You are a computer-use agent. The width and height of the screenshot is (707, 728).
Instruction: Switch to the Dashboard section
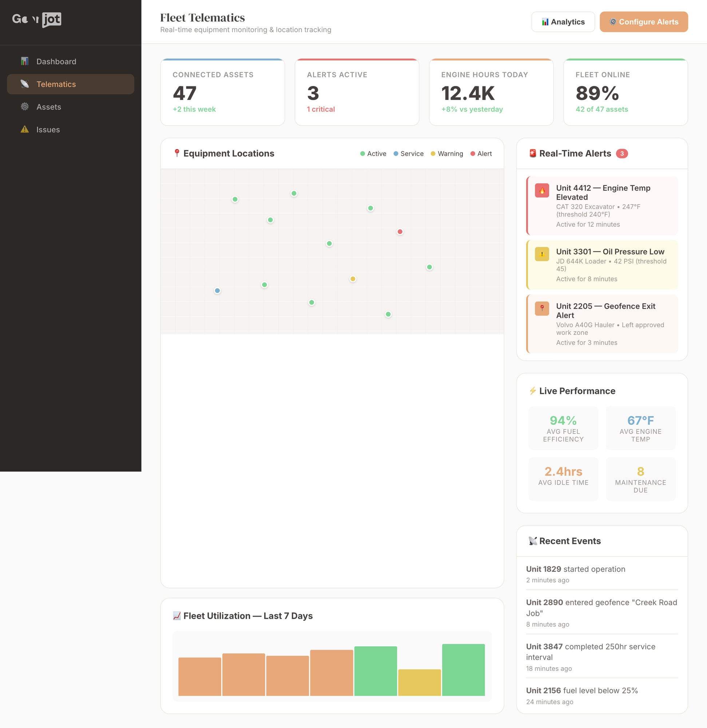56,61
